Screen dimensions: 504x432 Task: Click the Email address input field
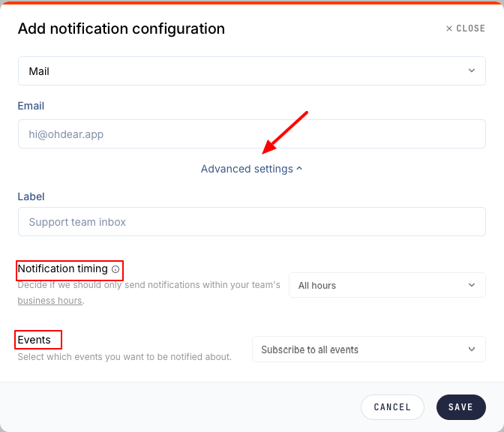pos(251,134)
